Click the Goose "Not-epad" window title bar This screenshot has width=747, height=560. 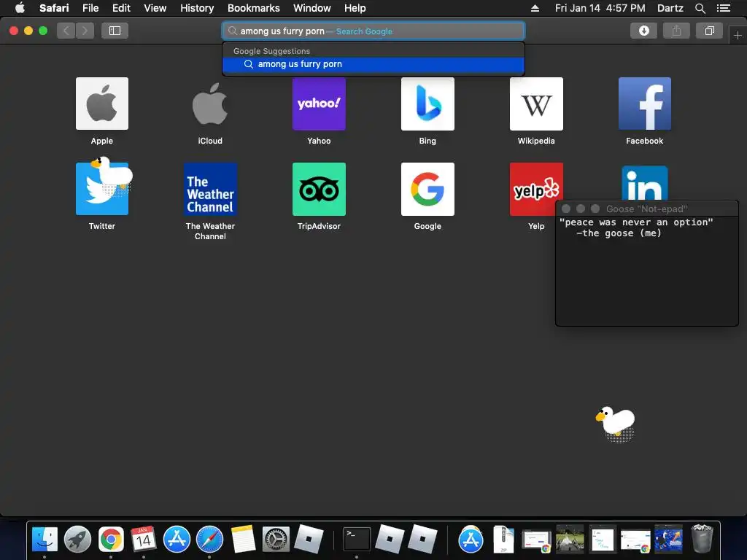646,209
